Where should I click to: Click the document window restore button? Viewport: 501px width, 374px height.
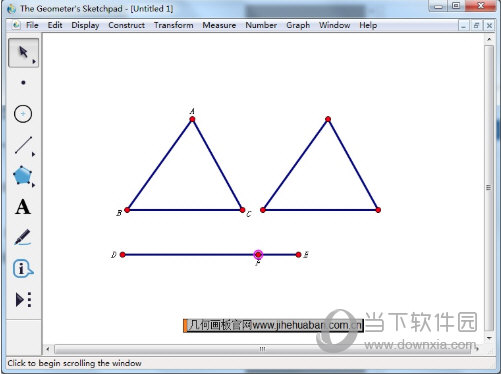[476, 25]
